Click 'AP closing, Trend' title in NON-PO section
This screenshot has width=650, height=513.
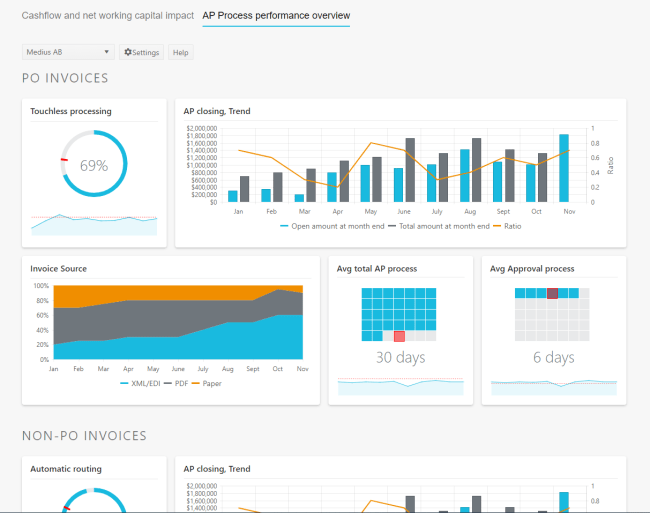tap(217, 469)
